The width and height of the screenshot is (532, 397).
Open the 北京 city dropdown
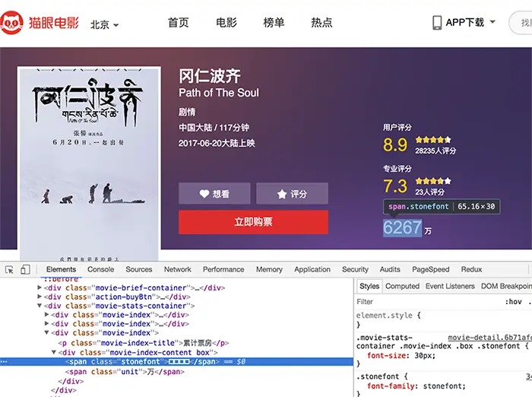(x=105, y=24)
